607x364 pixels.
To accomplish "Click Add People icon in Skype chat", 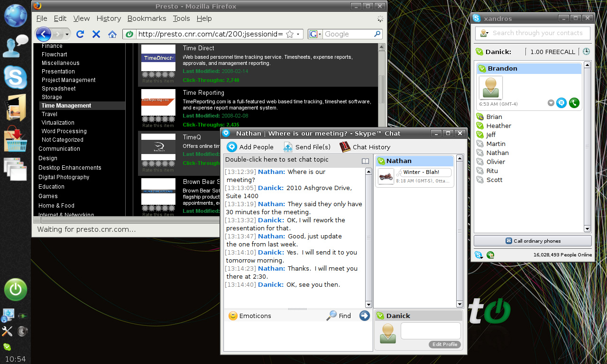I will pyautogui.click(x=231, y=147).
